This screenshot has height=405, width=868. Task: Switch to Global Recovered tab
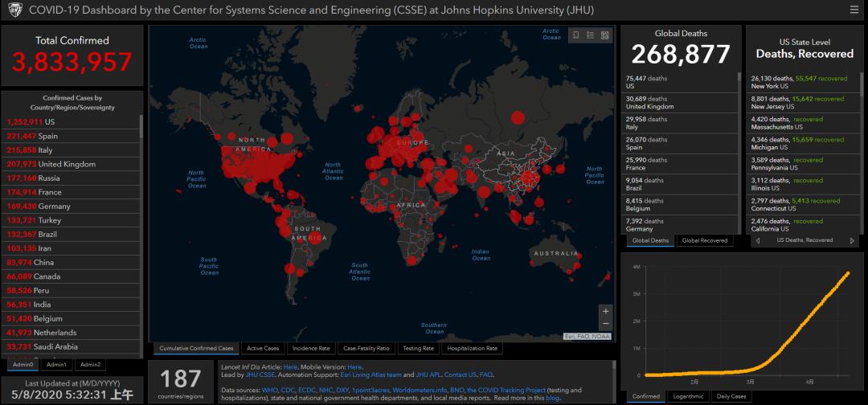(704, 240)
